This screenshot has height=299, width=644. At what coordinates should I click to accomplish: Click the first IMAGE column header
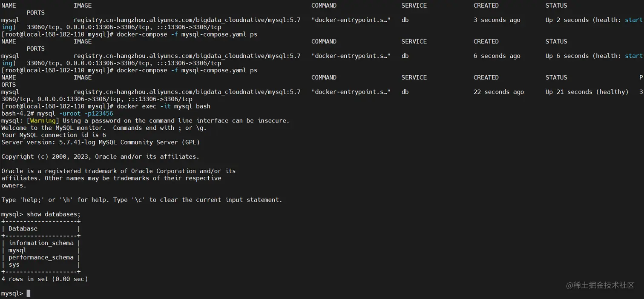pos(83,6)
